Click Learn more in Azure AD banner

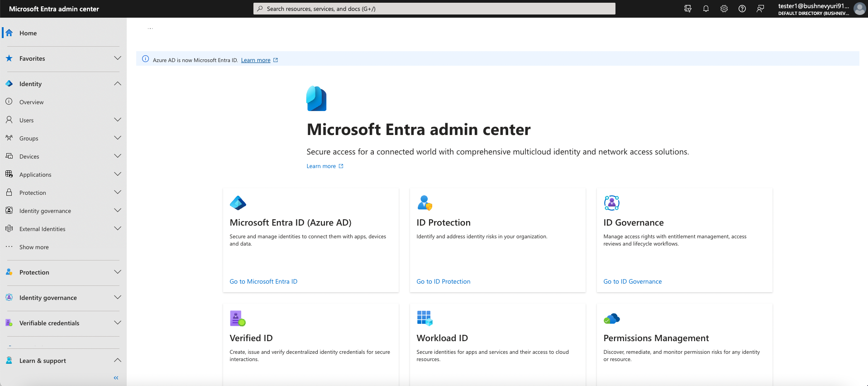point(256,60)
